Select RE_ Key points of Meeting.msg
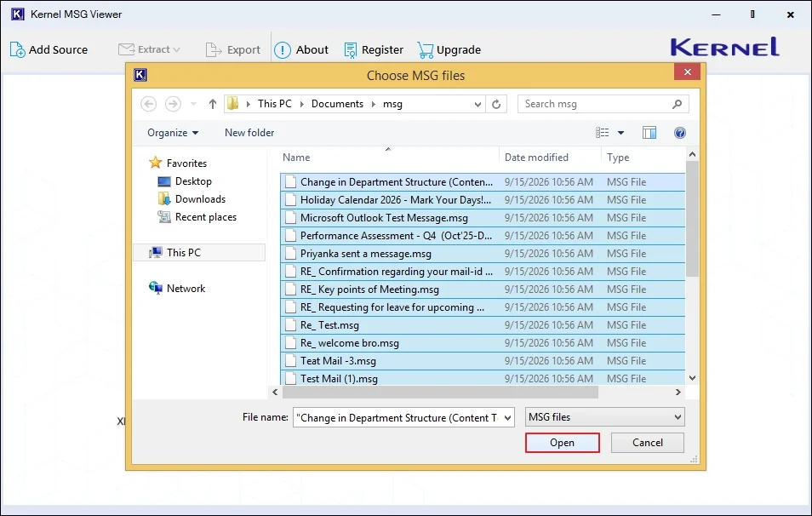 coord(483,290)
